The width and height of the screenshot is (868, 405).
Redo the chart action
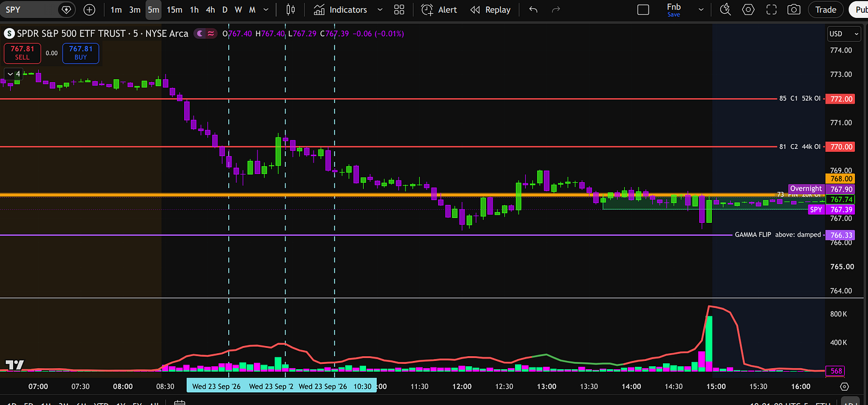[556, 10]
